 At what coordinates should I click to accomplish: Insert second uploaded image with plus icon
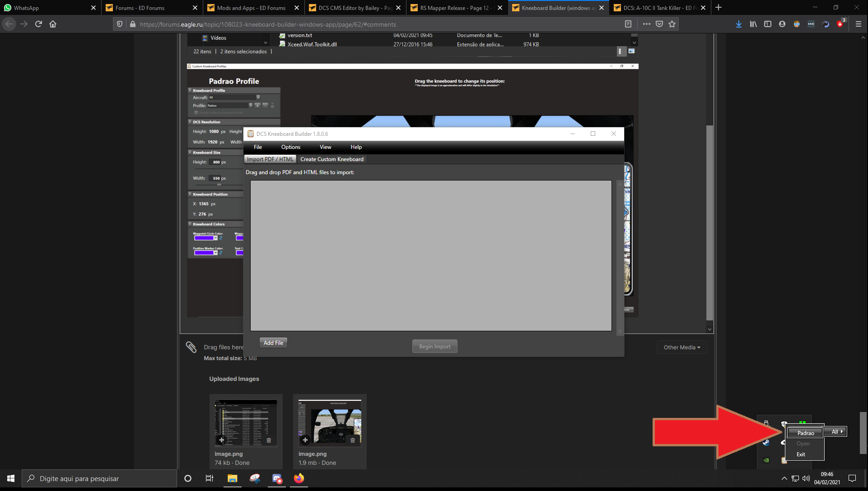pyautogui.click(x=305, y=440)
